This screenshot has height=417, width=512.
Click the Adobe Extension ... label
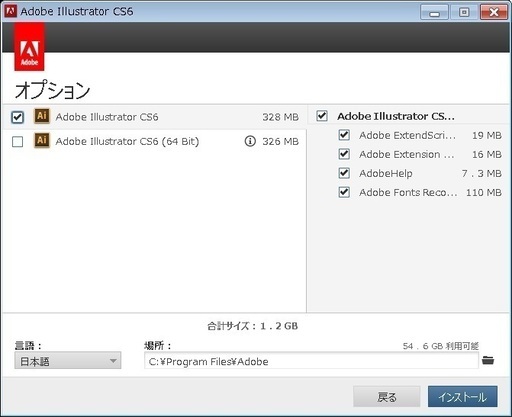407,154
